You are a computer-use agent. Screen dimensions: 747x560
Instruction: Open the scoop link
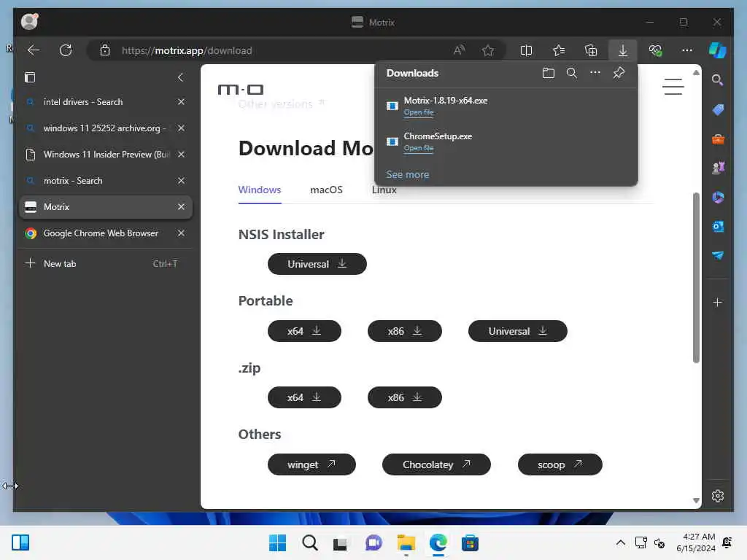pyautogui.click(x=560, y=464)
